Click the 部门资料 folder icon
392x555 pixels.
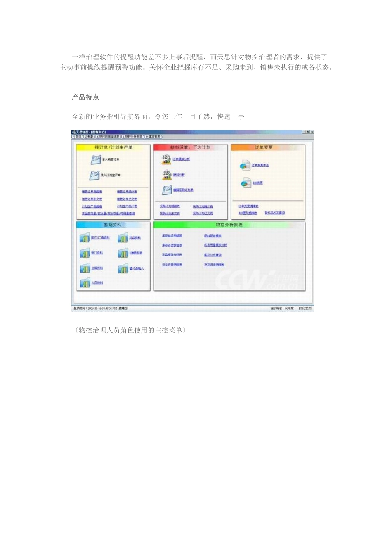pos(85,253)
